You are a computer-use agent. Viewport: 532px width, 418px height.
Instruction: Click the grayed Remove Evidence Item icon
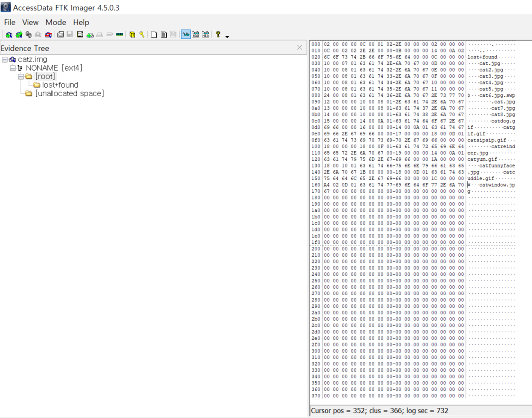tap(38, 35)
